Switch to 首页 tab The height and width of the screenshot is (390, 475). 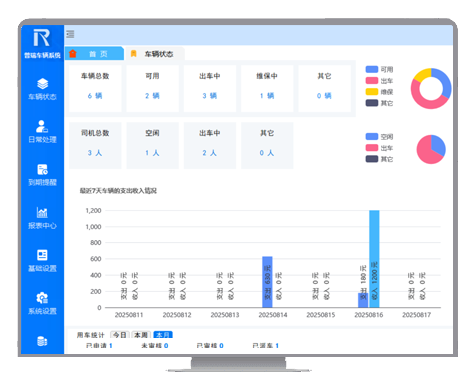click(x=94, y=54)
